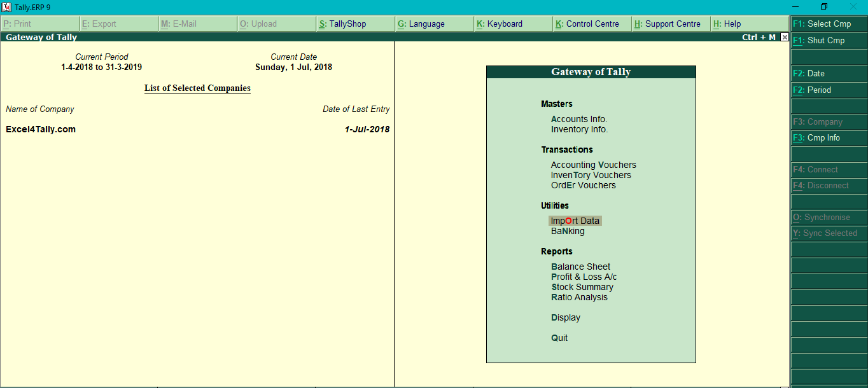This screenshot has width=868, height=388.
Task: Open the Help menu
Action: [750, 24]
